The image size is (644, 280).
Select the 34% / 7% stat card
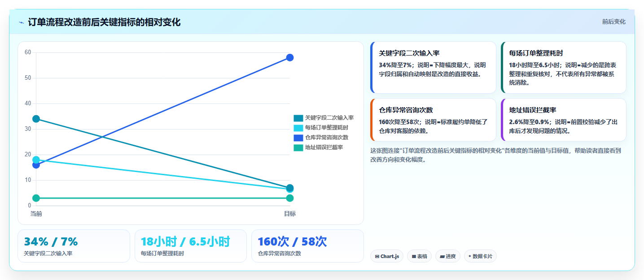coord(74,246)
